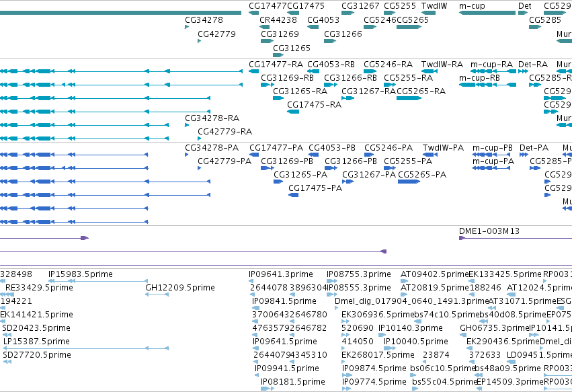Viewport: 572px width, 392px height.
Task: Click the CG5265-PA protein label
Action: 422,175
